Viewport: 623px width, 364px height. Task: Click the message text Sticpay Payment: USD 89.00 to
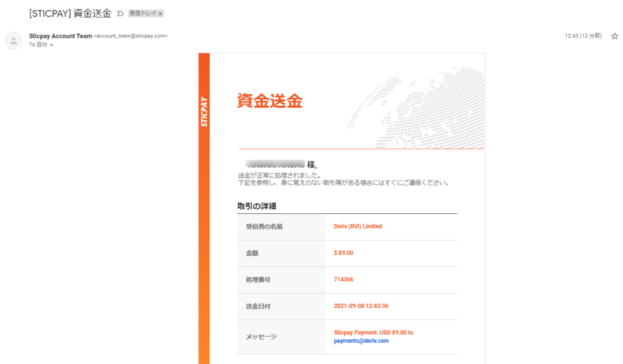click(x=374, y=332)
